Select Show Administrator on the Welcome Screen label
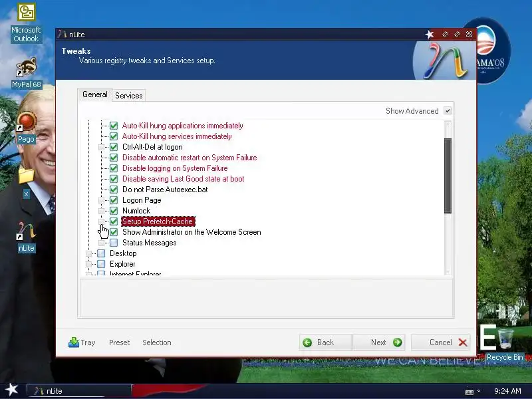Screen dimensions: 532x399 192,232
